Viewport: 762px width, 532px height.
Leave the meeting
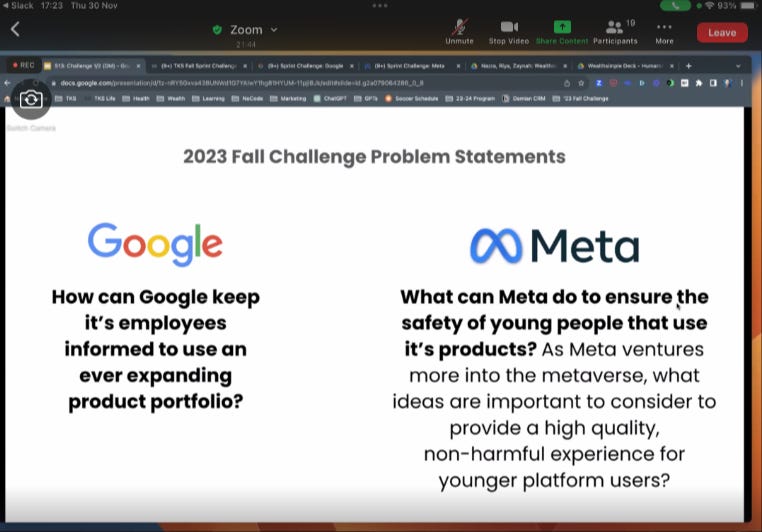[x=722, y=33]
